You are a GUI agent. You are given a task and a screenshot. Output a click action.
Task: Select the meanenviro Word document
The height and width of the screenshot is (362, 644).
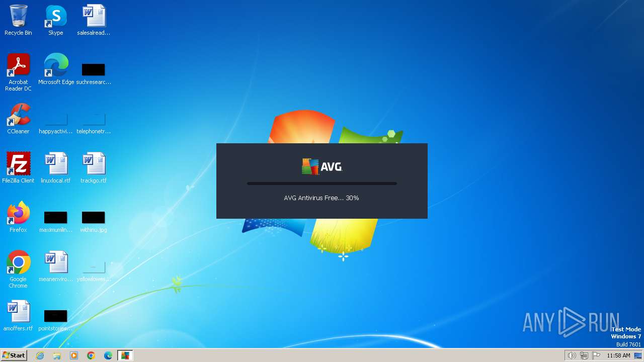point(55,266)
